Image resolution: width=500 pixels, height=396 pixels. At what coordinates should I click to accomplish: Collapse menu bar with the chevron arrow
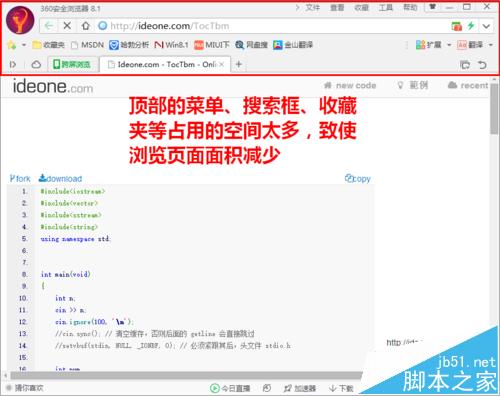(297, 7)
